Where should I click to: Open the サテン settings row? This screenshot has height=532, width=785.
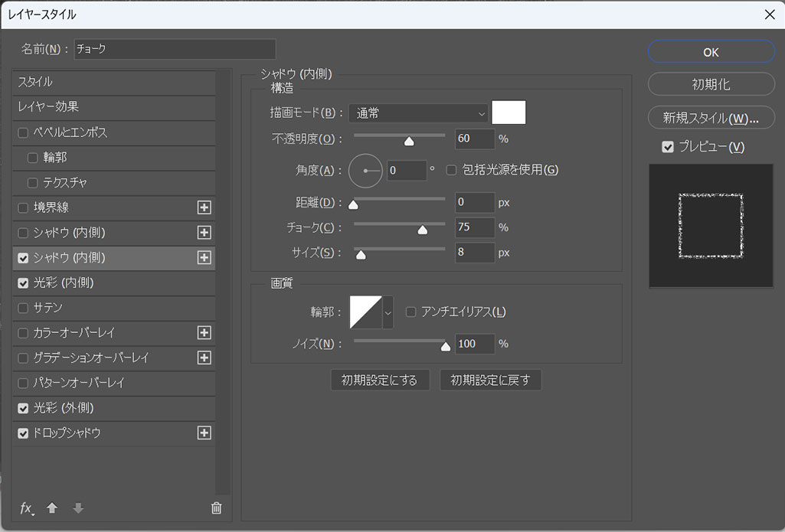coord(114,308)
